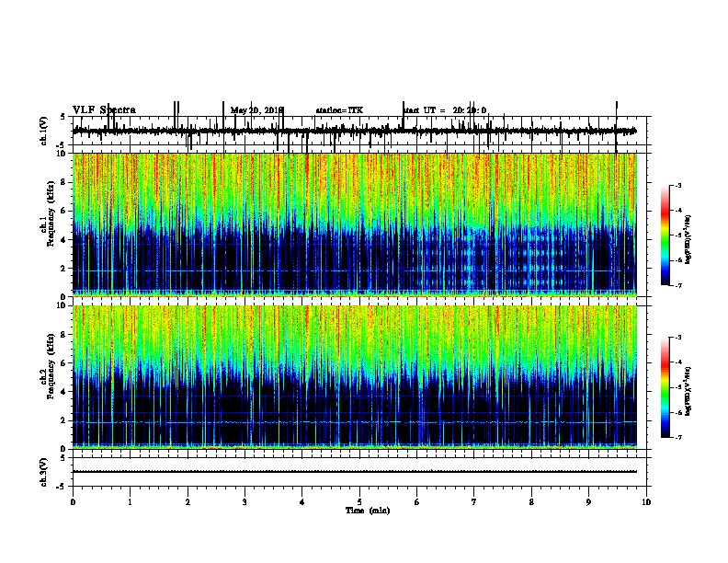Click the "ch.3(V)" waveform axis label
This screenshot has height=563, width=728.
[x=44, y=472]
